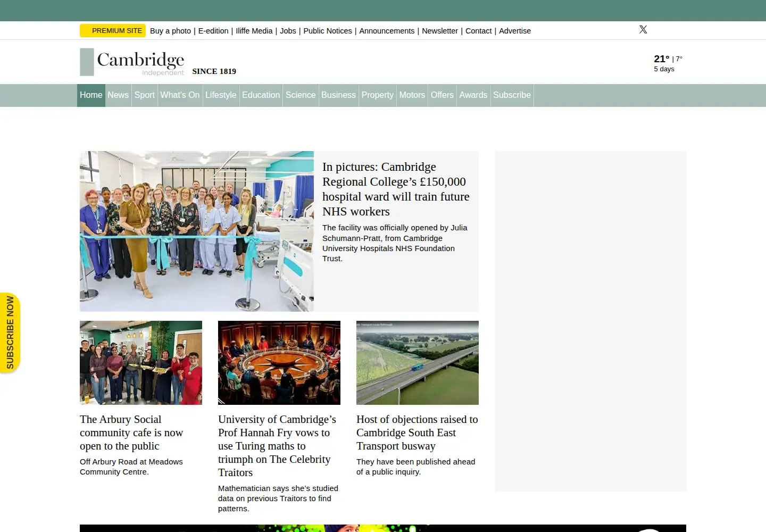The width and height of the screenshot is (766, 532).
Task: Click the 21° temperature reading
Action: [662, 59]
